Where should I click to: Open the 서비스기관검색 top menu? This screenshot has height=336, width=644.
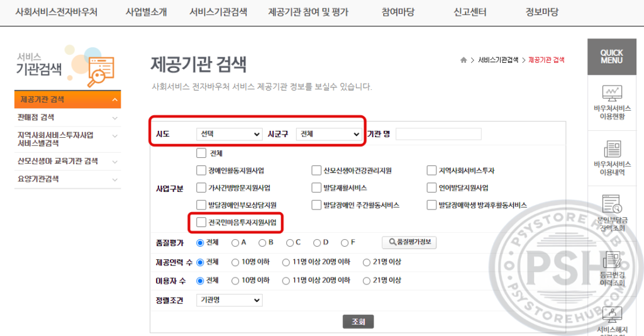(218, 13)
